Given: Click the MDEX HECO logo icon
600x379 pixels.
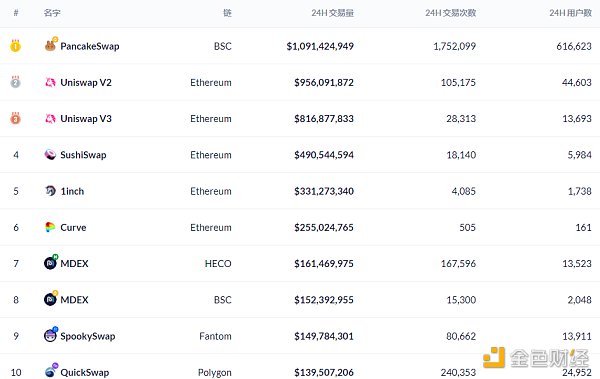Looking at the screenshot, I should coord(51,263).
